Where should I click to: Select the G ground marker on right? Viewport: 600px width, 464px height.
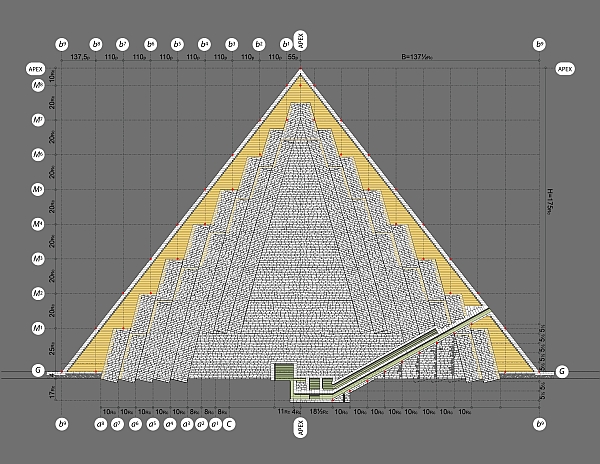[x=561, y=371]
